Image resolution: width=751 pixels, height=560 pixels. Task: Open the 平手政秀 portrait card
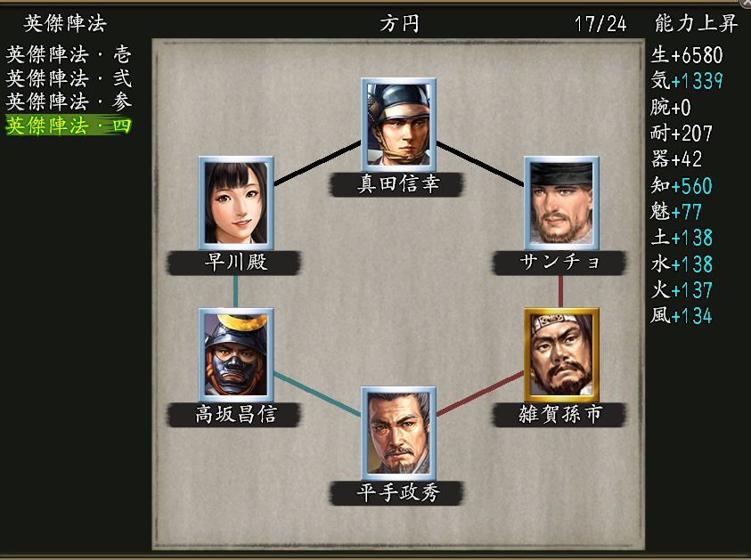[x=398, y=434]
